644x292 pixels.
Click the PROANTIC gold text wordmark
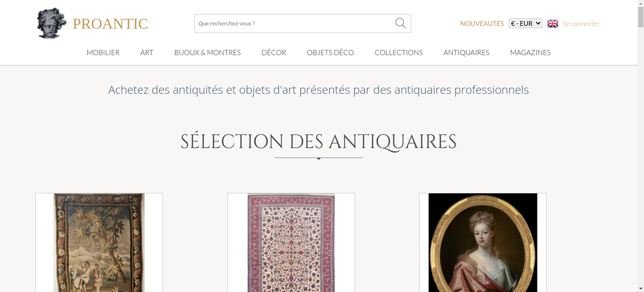coord(110,24)
